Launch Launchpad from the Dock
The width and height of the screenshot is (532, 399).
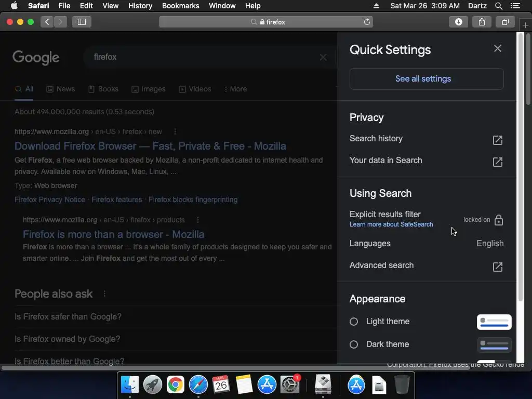(x=153, y=385)
